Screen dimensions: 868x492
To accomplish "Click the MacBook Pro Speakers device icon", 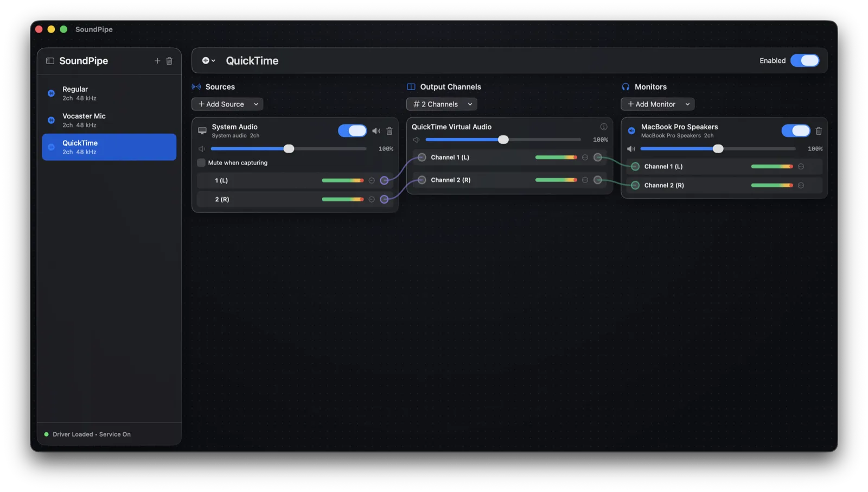I will pyautogui.click(x=631, y=131).
